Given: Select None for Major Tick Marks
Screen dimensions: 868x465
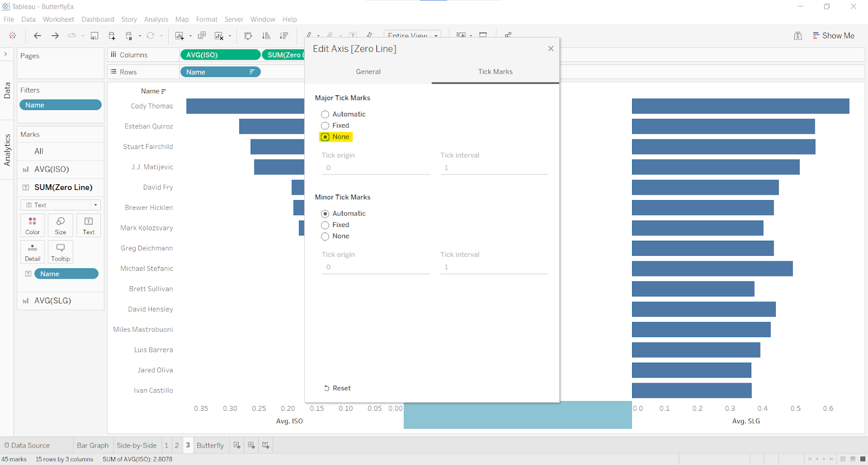Looking at the screenshot, I should coord(325,137).
